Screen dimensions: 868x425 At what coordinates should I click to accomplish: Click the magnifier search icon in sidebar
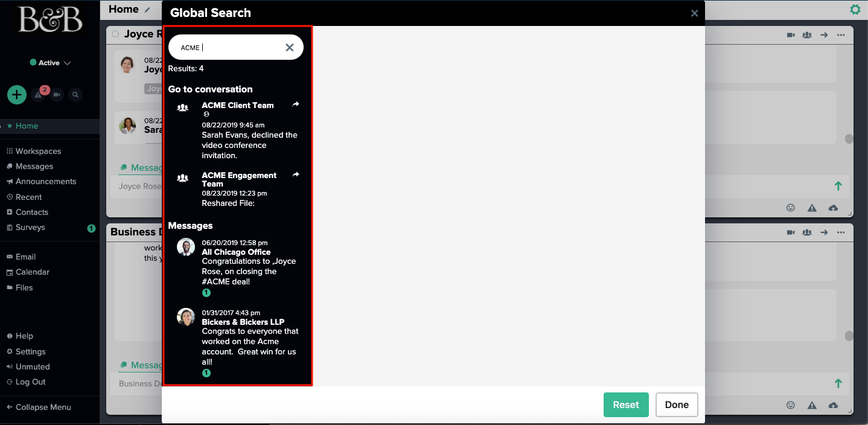point(75,95)
